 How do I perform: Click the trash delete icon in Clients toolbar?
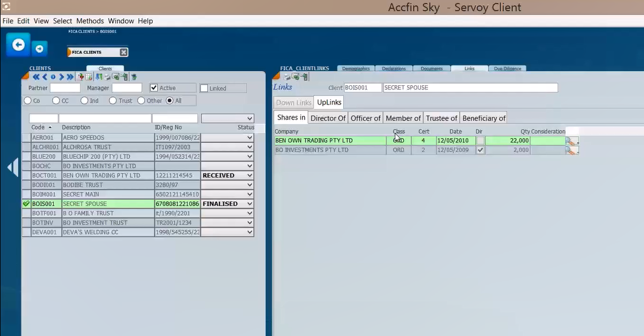pos(133,77)
